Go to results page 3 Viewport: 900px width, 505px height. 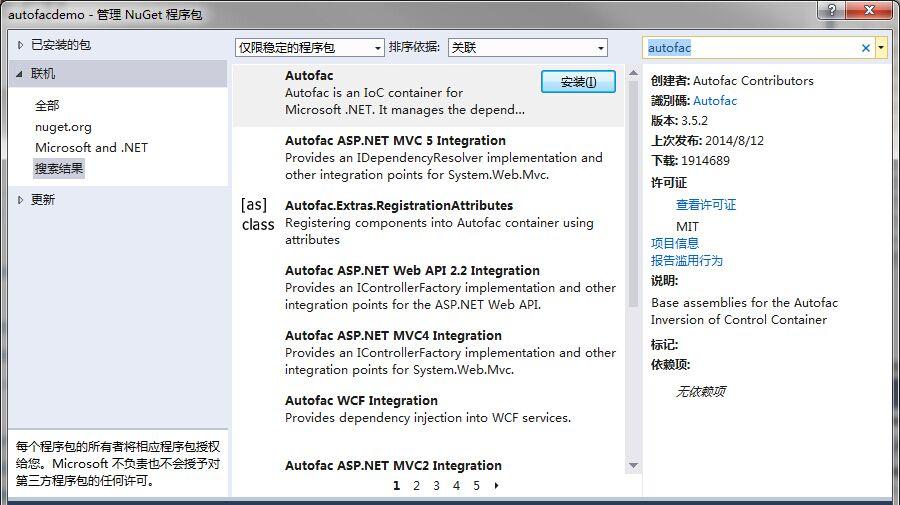[x=436, y=485]
